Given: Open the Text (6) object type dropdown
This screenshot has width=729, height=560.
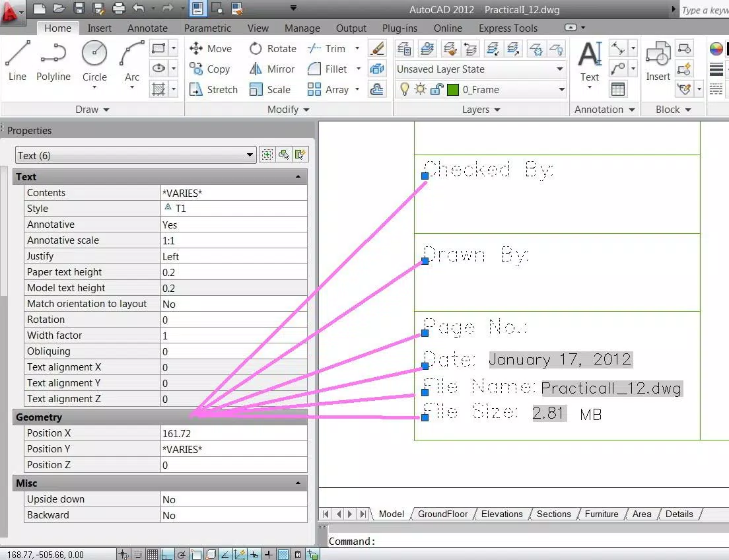Looking at the screenshot, I should (136, 155).
